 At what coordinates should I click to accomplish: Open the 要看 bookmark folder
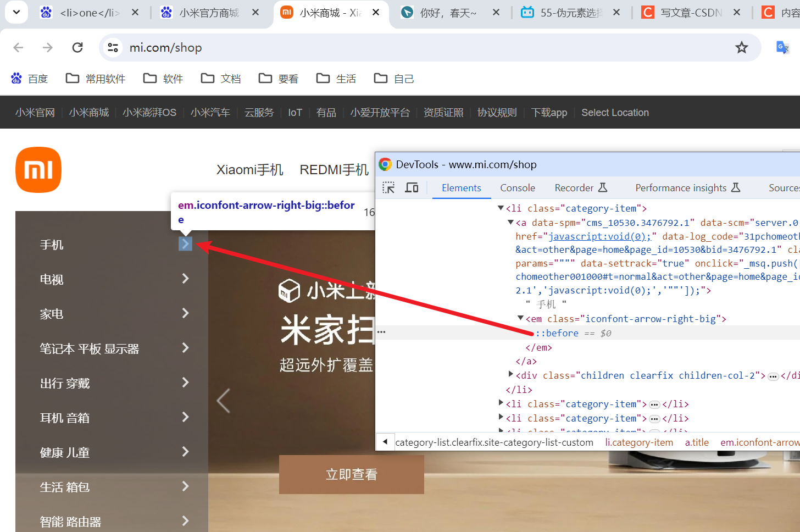[x=279, y=79]
